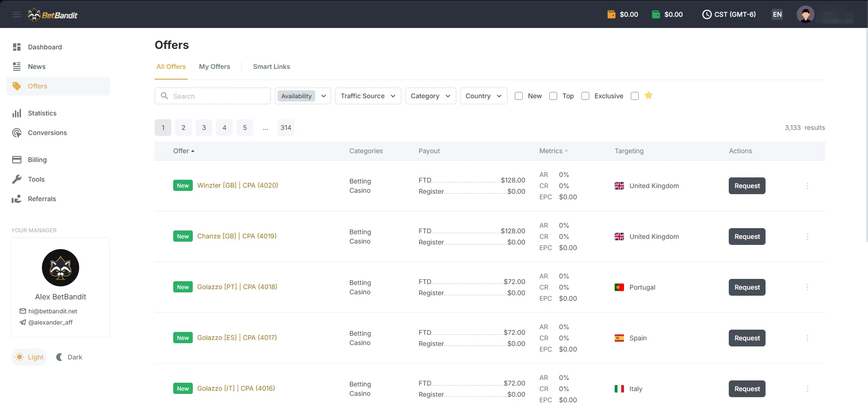The image size is (868, 413).
Task: Open Tools from the sidebar
Action: click(x=58, y=179)
